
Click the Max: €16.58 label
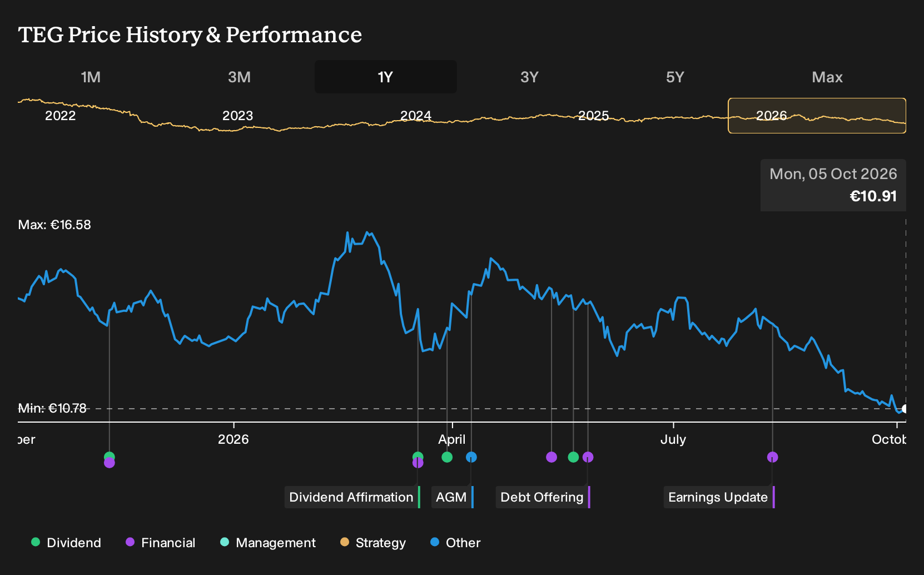(54, 225)
